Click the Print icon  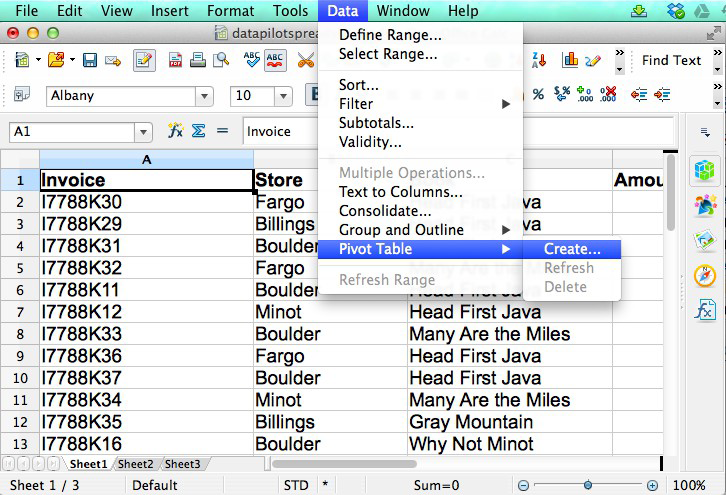198,60
